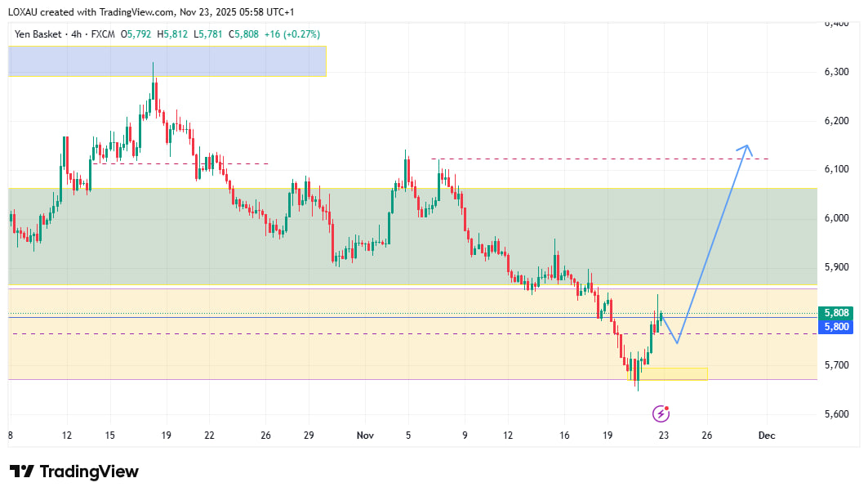Click the 6,100 price axis label
Image resolution: width=868 pixels, height=496 pixels.
point(837,169)
